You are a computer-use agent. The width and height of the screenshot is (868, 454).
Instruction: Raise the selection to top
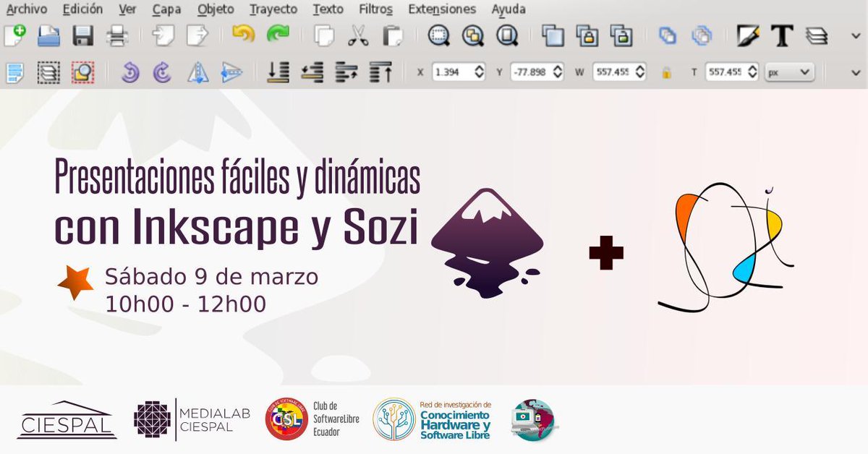(x=380, y=72)
